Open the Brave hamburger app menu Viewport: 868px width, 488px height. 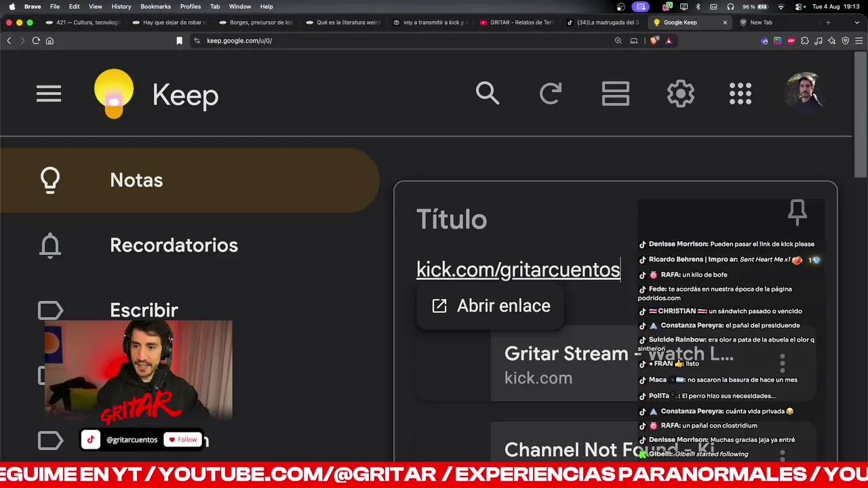(x=859, y=41)
